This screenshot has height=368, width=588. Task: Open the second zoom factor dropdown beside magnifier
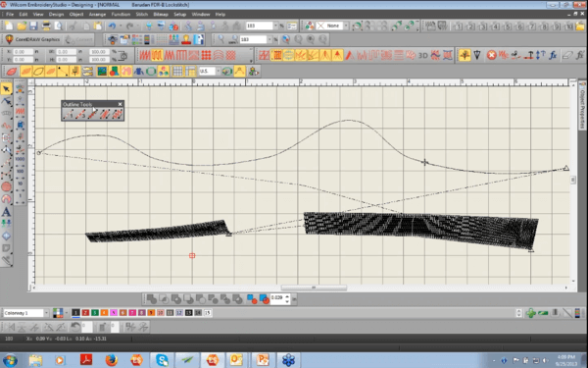(x=269, y=39)
